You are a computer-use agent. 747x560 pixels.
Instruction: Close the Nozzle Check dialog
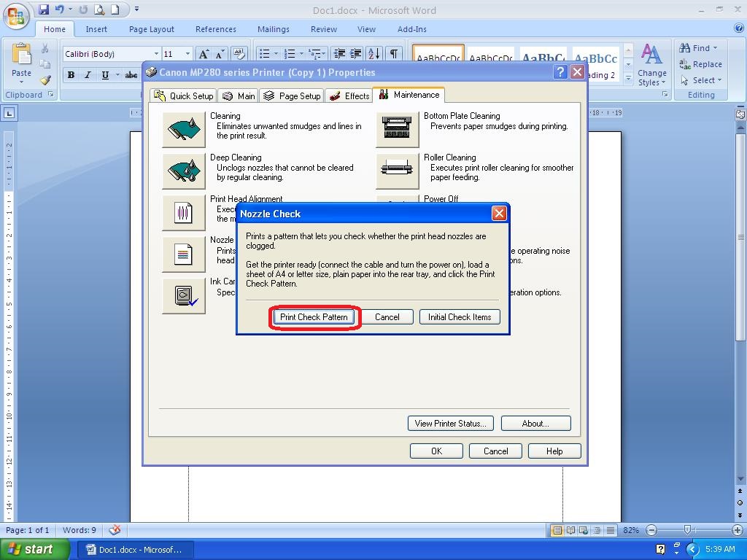499,214
